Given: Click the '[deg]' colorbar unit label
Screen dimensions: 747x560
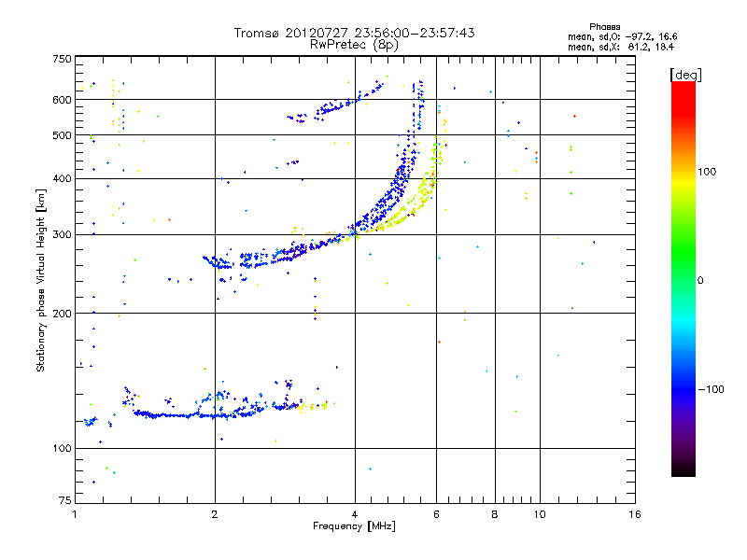Looking at the screenshot, I should coord(685,75).
